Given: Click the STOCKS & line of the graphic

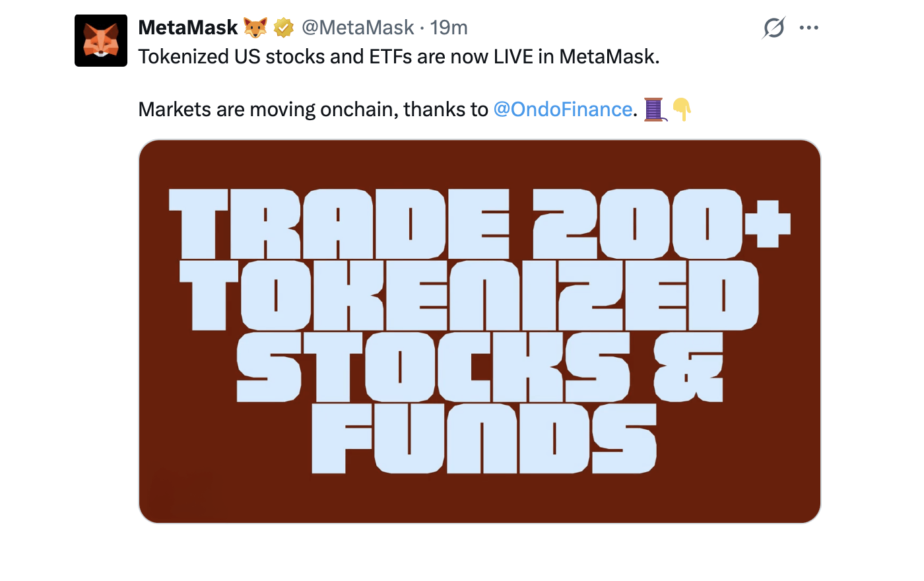Looking at the screenshot, I should tap(478, 366).
